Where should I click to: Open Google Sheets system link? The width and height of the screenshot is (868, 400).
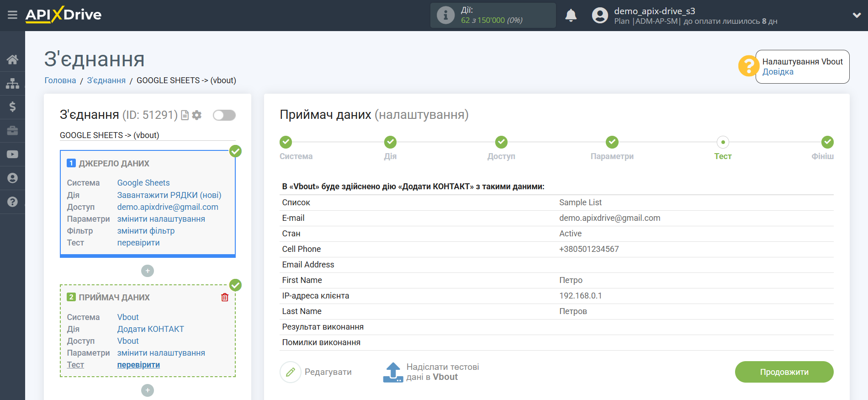pos(143,183)
